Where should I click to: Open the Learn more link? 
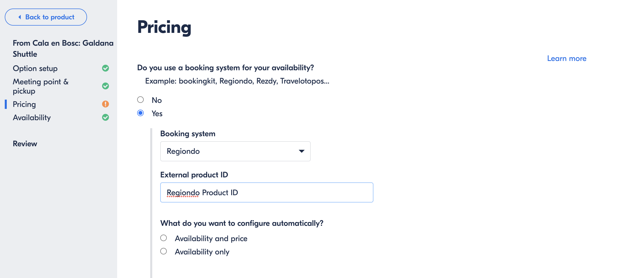pyautogui.click(x=567, y=58)
